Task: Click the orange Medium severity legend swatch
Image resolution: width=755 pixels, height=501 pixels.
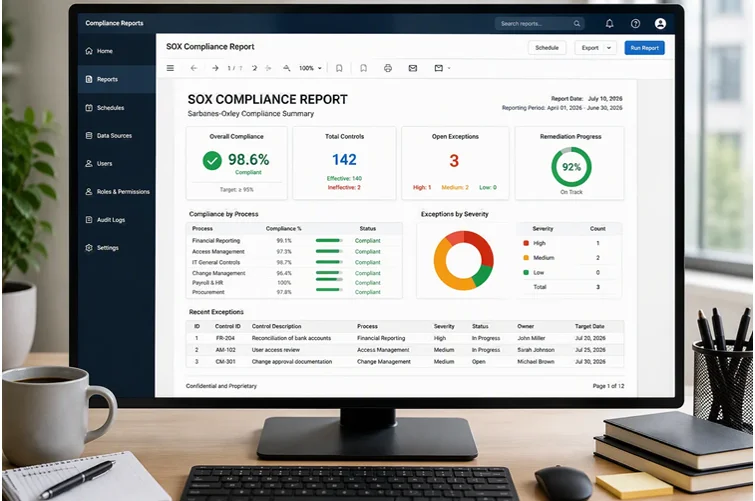Action: click(x=526, y=258)
